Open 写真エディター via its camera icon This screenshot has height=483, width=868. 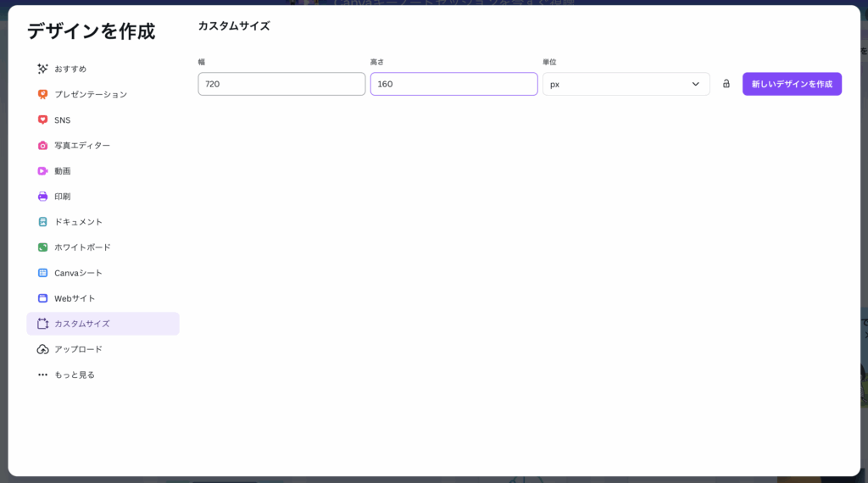tap(42, 146)
